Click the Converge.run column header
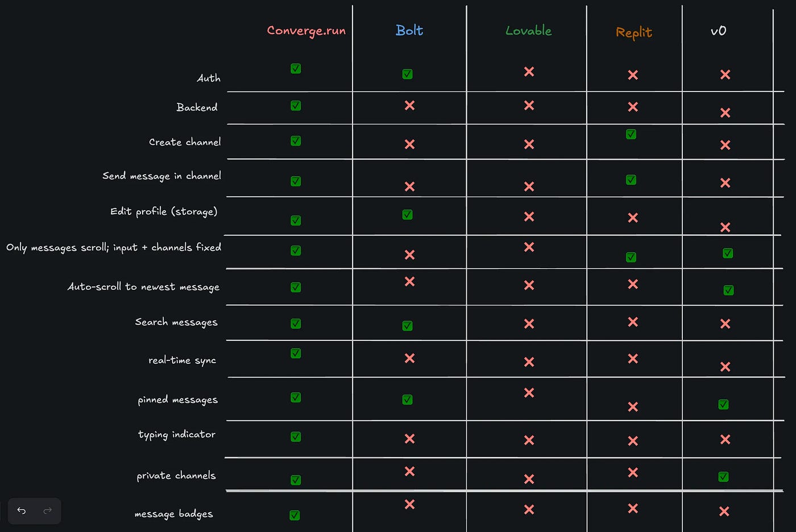The width and height of the screenshot is (796, 532). [x=306, y=31]
